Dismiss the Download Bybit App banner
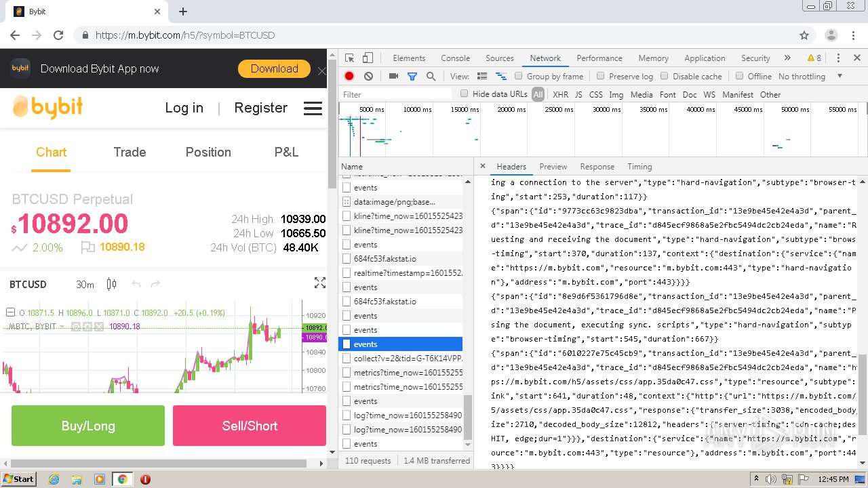The image size is (868, 488). click(x=321, y=70)
